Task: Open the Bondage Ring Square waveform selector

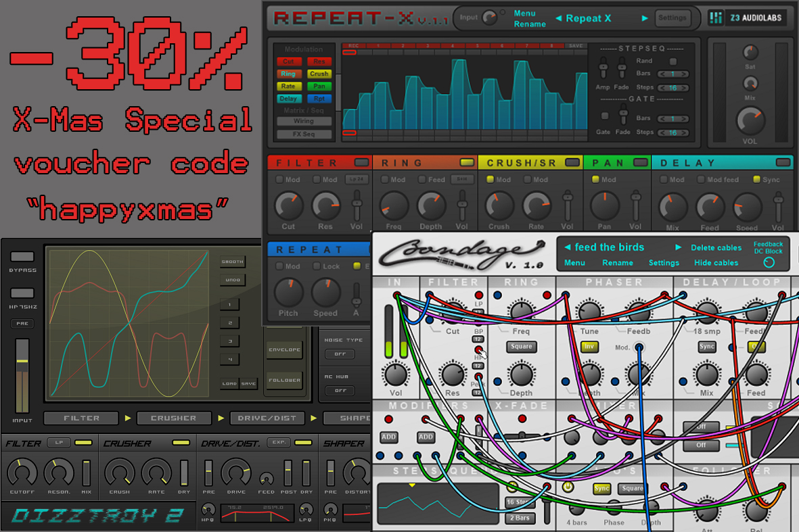Action: 521,347
